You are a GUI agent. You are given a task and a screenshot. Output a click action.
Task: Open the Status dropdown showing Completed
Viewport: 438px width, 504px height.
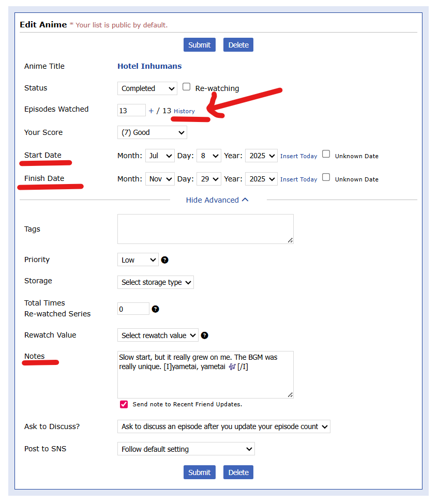pos(147,88)
